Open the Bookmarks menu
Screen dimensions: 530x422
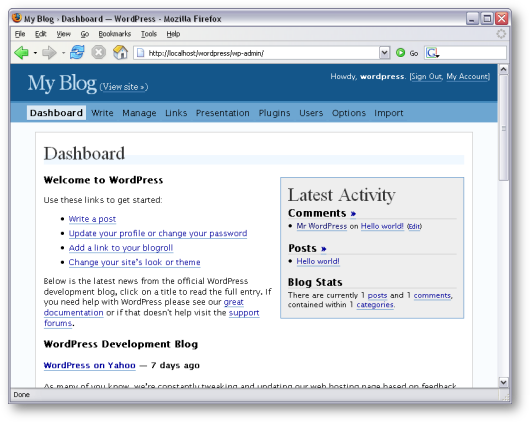click(x=115, y=34)
